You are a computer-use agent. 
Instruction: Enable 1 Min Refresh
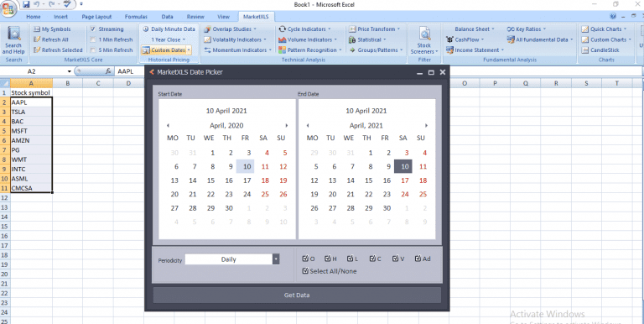[x=93, y=39]
